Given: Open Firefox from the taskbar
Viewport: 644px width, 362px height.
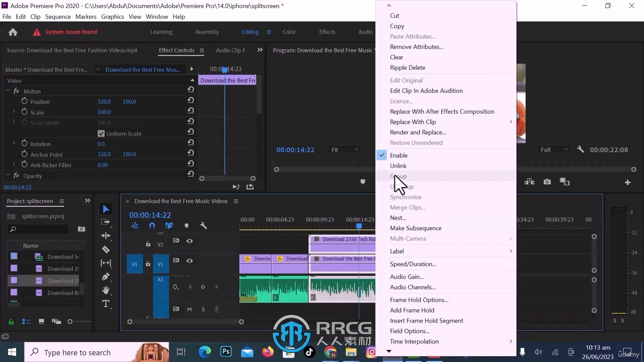Looking at the screenshot, I should click(x=268, y=352).
